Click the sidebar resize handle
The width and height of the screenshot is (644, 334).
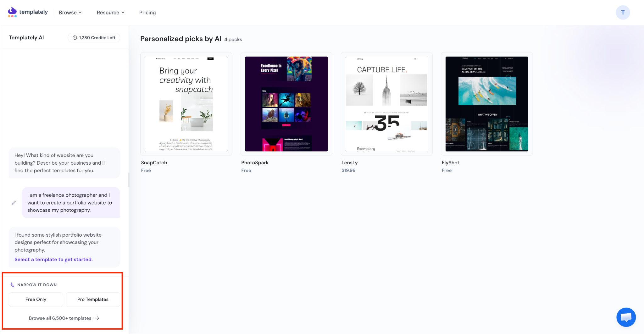pos(129,180)
